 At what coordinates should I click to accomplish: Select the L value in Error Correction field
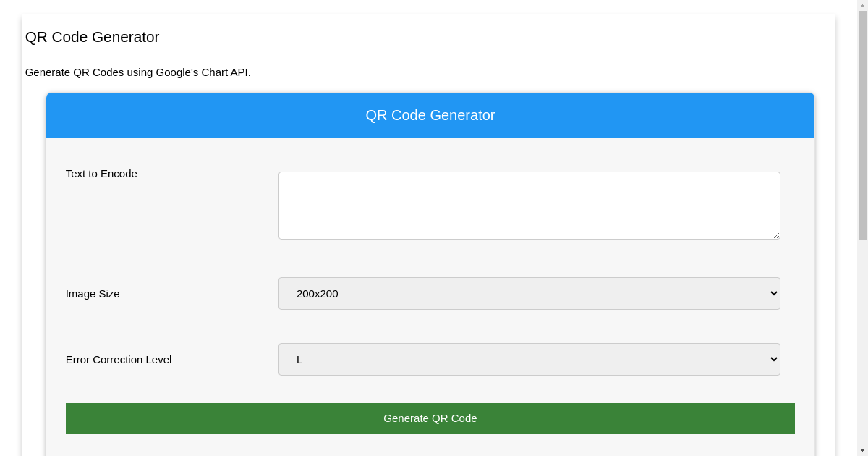pos(299,360)
